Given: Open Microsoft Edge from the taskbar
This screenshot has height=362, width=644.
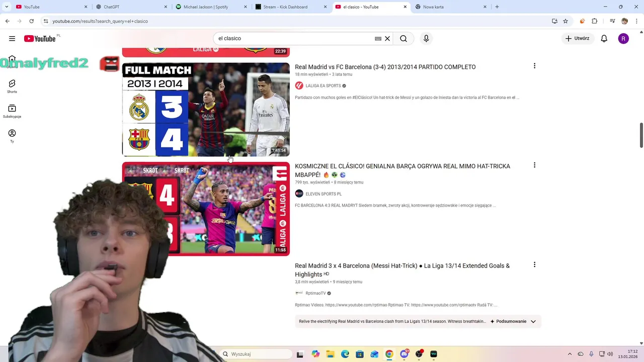Looking at the screenshot, I should coord(345,354).
